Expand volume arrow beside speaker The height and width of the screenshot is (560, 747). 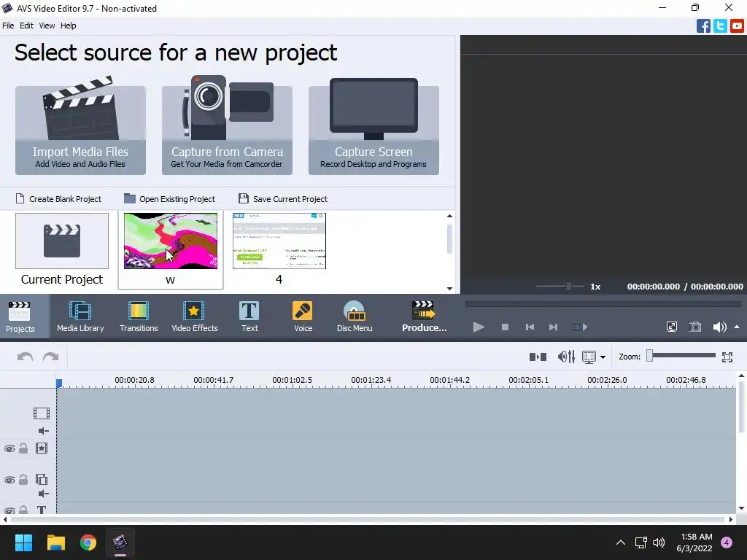[737, 327]
